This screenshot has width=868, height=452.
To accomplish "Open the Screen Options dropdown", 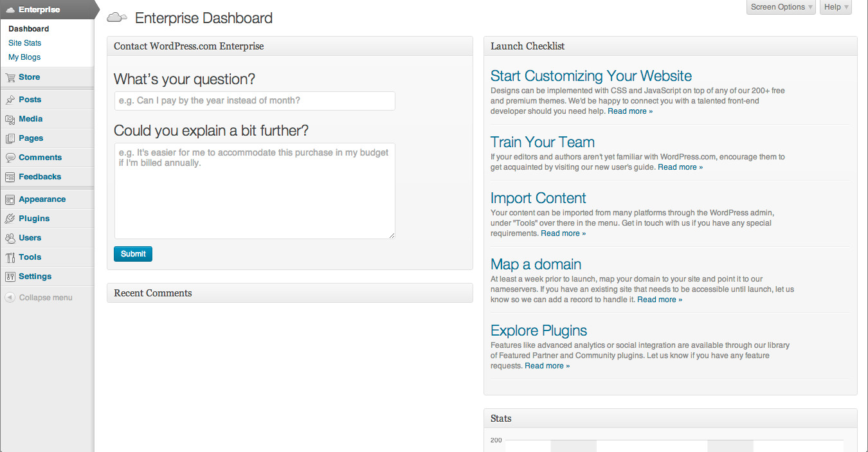I will [x=781, y=7].
